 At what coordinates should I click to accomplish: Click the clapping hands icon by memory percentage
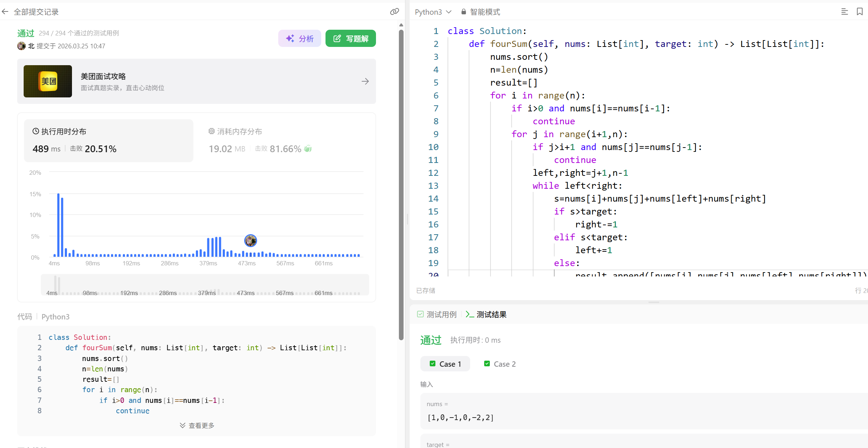point(308,149)
